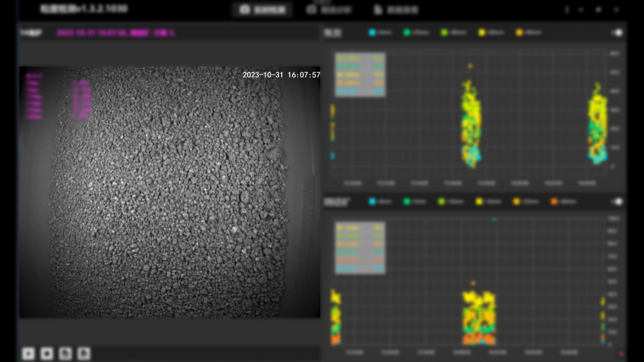The image size is (644, 362).
Task: Click the fourth export icon below video
Action: click(84, 353)
